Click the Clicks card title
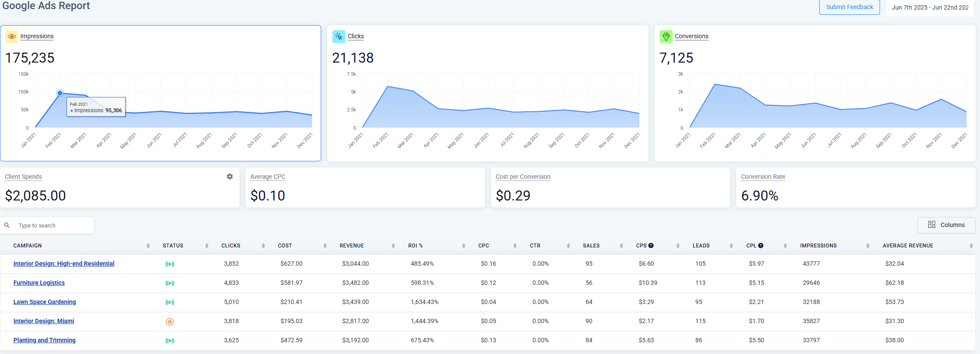This screenshot has height=354, width=980. coord(355,36)
